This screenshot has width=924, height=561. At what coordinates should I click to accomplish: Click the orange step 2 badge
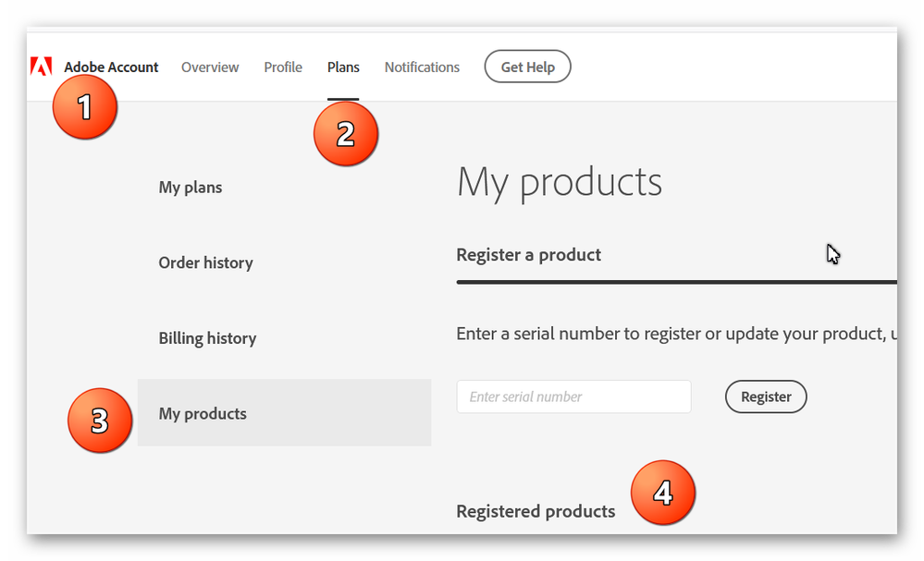coord(345,134)
